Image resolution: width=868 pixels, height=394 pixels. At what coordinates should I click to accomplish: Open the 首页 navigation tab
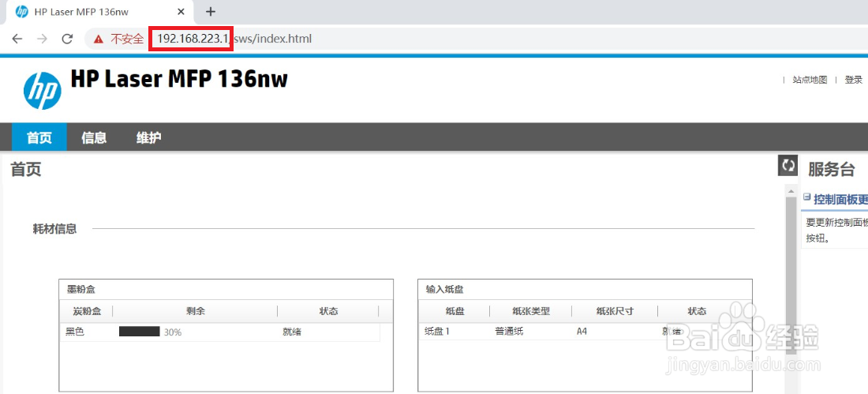coord(39,137)
